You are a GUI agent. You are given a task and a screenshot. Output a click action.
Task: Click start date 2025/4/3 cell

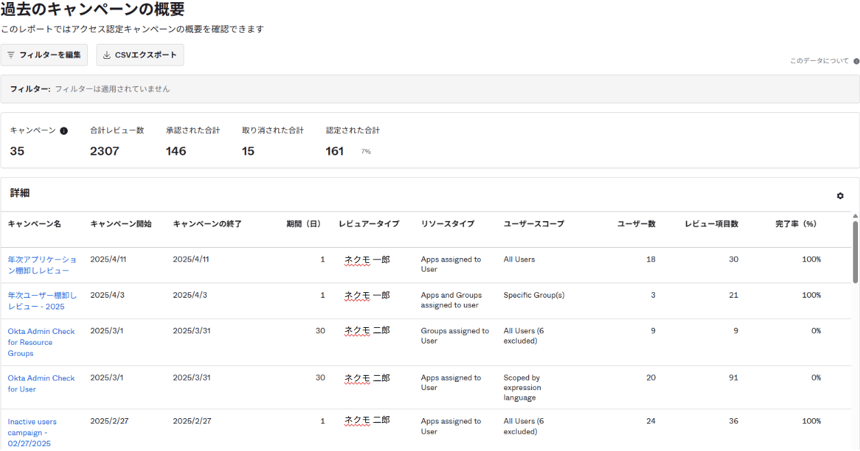[x=108, y=295]
